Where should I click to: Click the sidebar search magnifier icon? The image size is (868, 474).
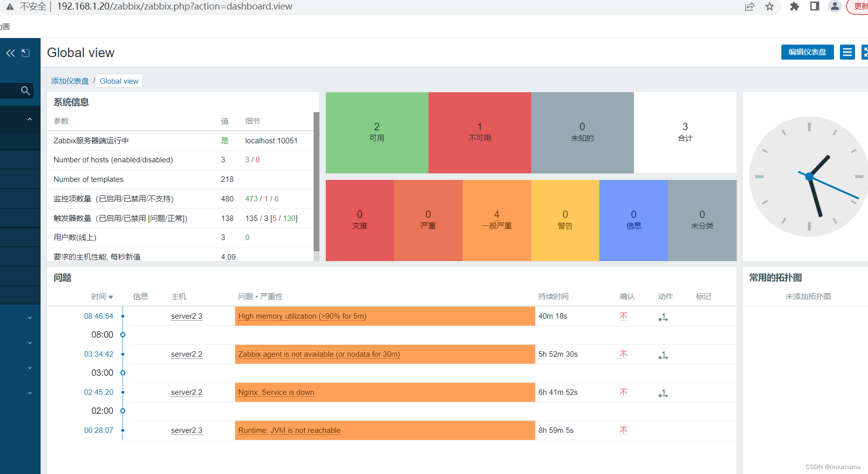[25, 91]
